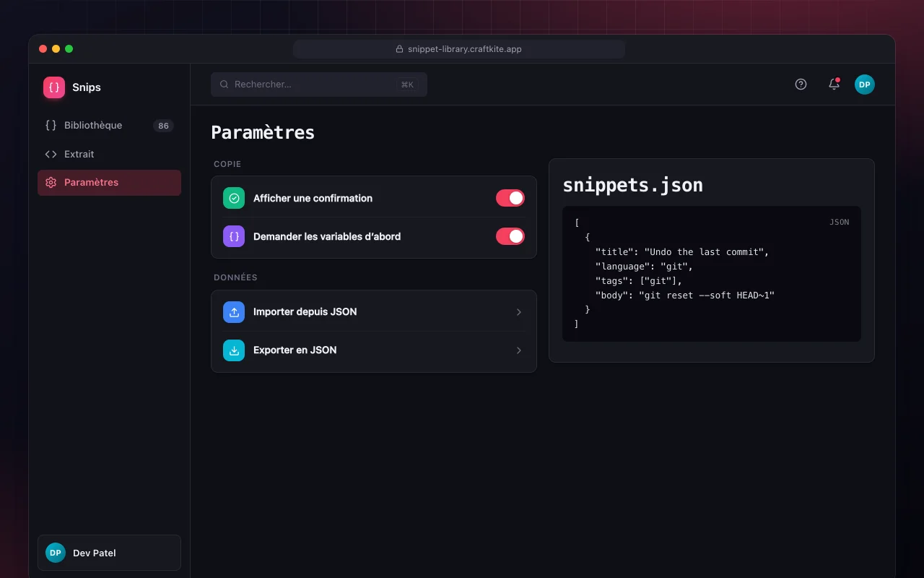Click the ⌘K shortcut hint
The width and height of the screenshot is (924, 578).
coord(407,85)
